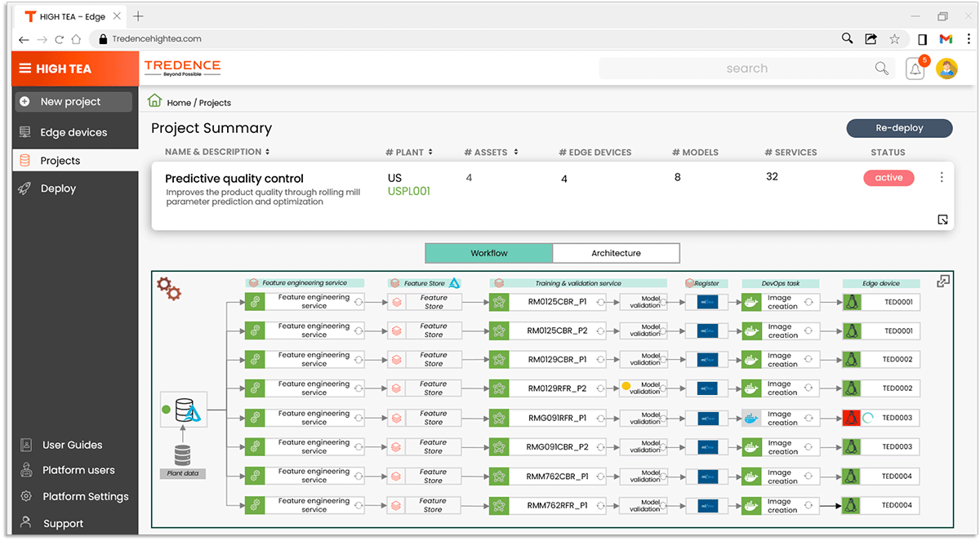Sort the # Assets column
This screenshot has width=980, height=541.
[x=515, y=152]
